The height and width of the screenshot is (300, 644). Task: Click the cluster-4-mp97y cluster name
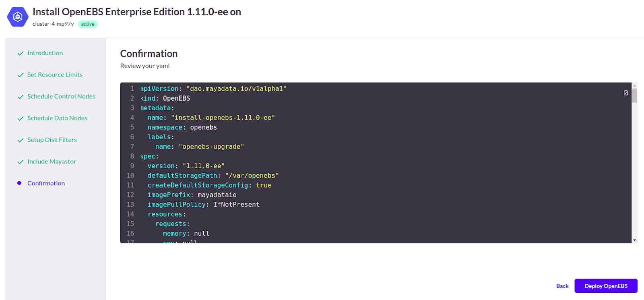click(x=53, y=24)
